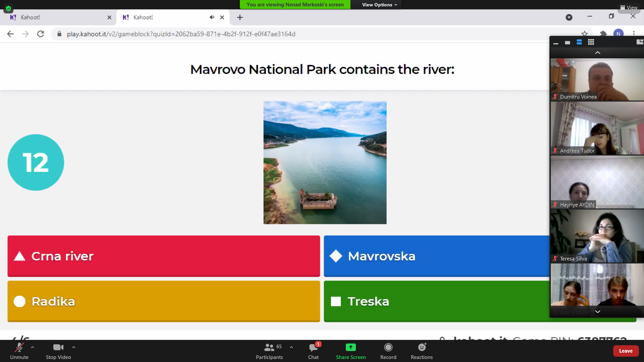Switch video panel to gallery grid view
Image resolution: width=644 pixels, height=362 pixels.
click(591, 42)
